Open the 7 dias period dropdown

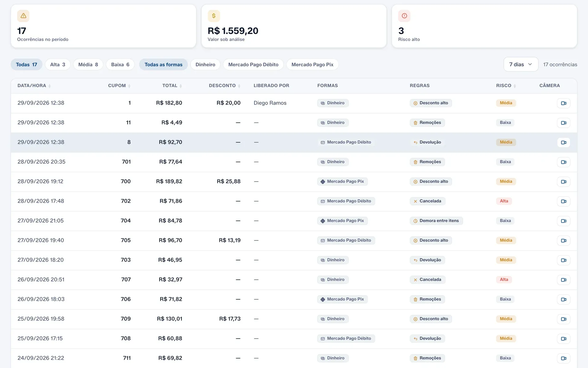tap(521, 64)
